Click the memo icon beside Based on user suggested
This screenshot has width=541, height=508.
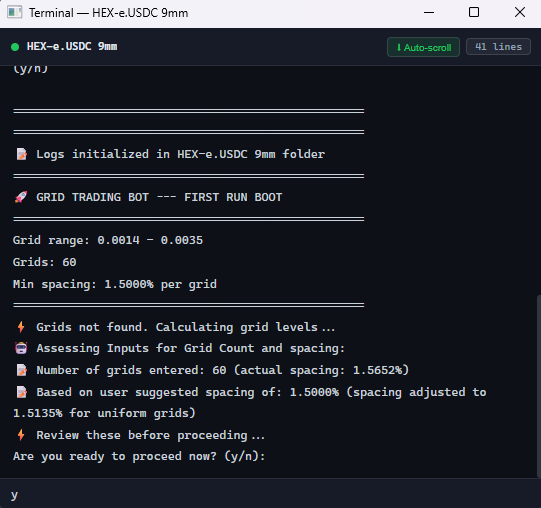pos(21,392)
